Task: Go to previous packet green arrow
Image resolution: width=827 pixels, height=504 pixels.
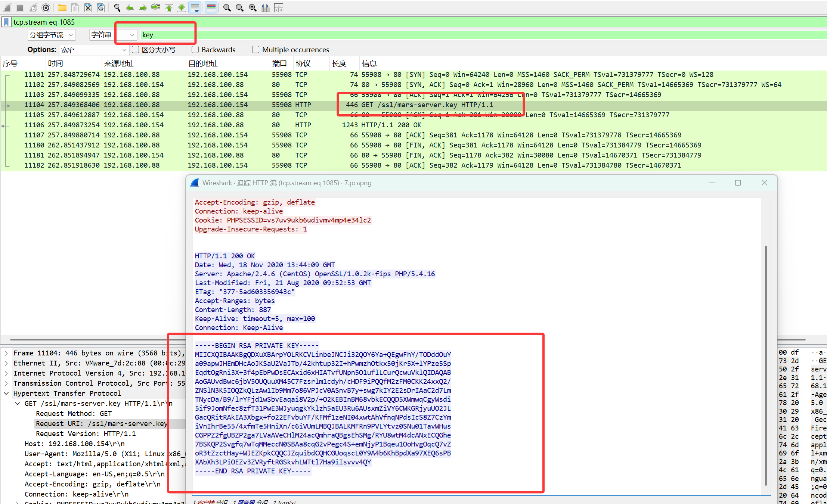Action: 130,7
